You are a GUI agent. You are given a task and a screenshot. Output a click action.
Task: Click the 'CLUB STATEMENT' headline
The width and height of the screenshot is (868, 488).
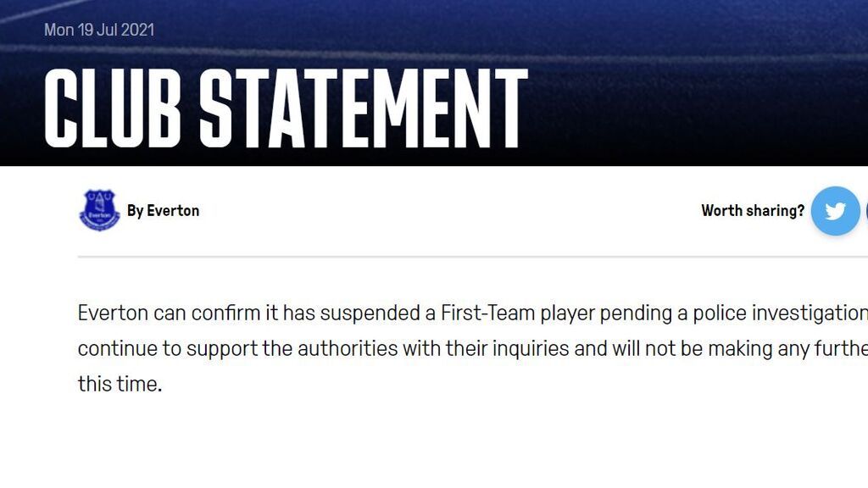tap(286, 108)
